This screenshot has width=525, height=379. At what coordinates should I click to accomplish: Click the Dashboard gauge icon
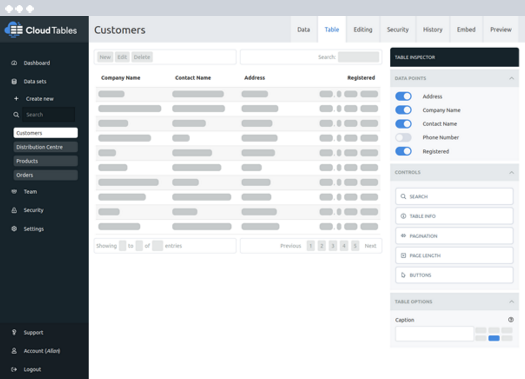pyautogui.click(x=14, y=63)
